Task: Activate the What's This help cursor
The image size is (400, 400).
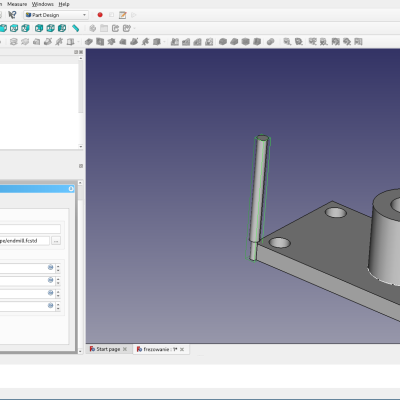Action: coord(12,15)
